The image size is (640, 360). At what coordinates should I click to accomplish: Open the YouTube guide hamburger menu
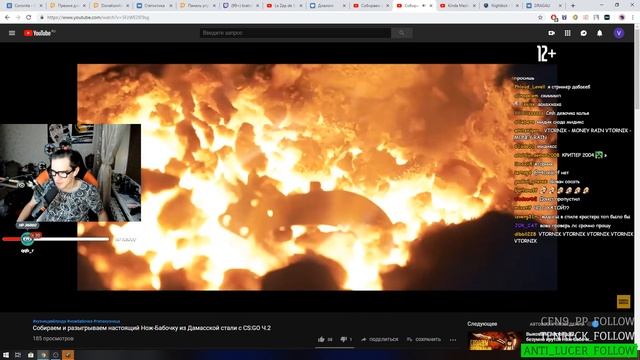[x=12, y=33]
